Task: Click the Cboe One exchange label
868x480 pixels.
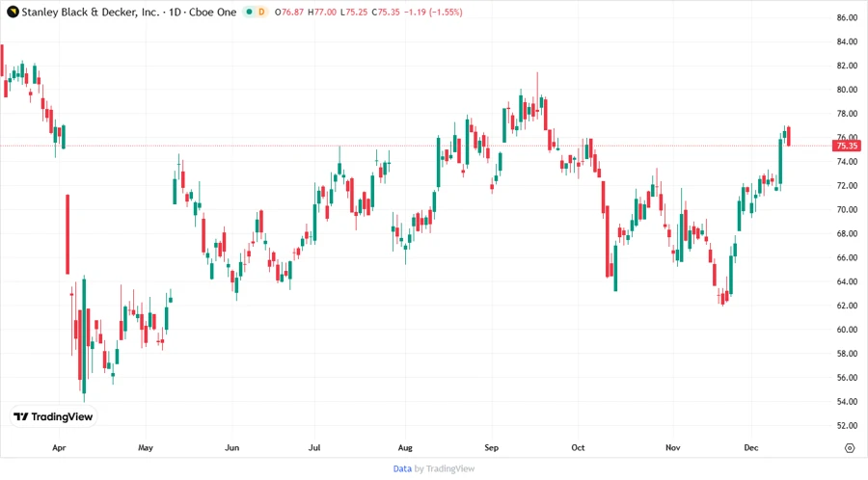Action: click(x=212, y=12)
